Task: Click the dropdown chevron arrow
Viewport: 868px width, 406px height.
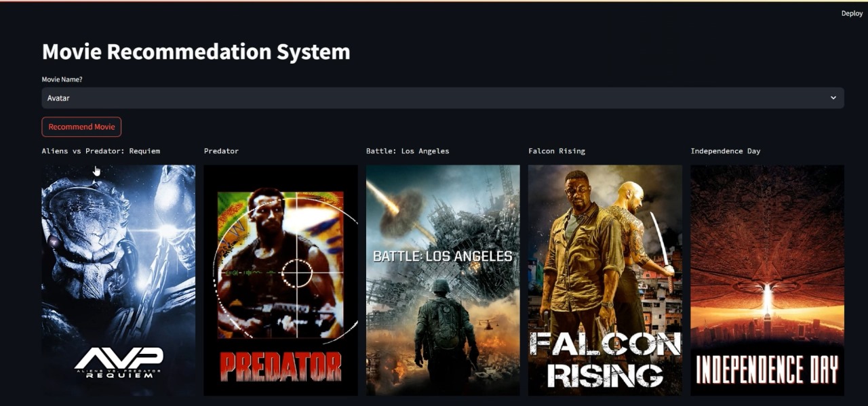Action: click(833, 98)
